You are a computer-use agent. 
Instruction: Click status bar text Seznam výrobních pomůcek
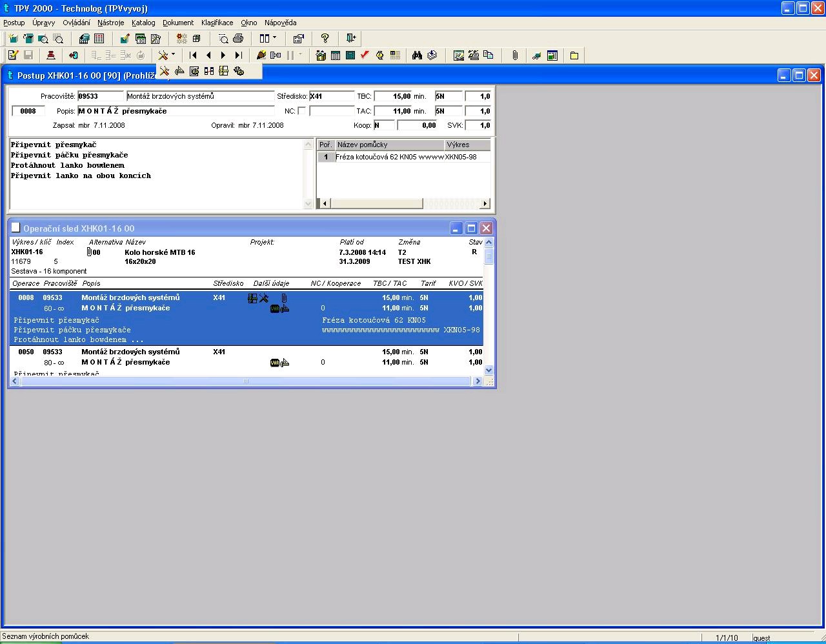[x=46, y=636]
